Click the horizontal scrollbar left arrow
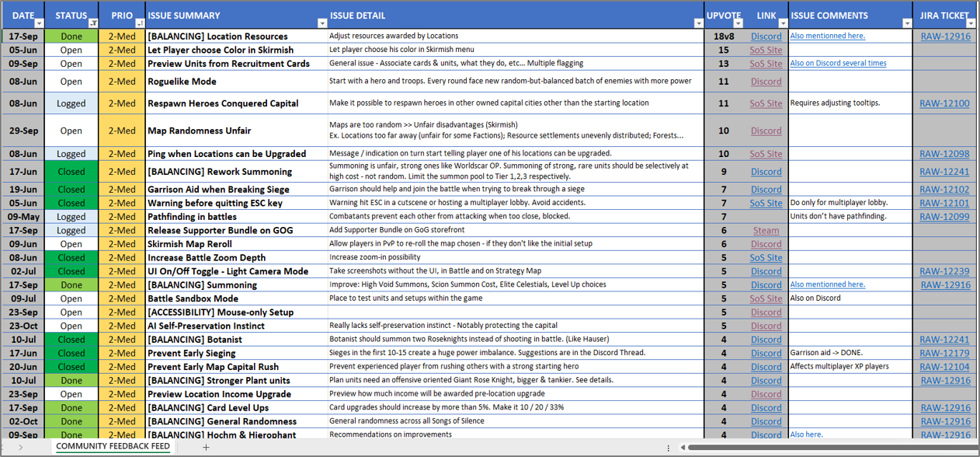 click(x=683, y=448)
